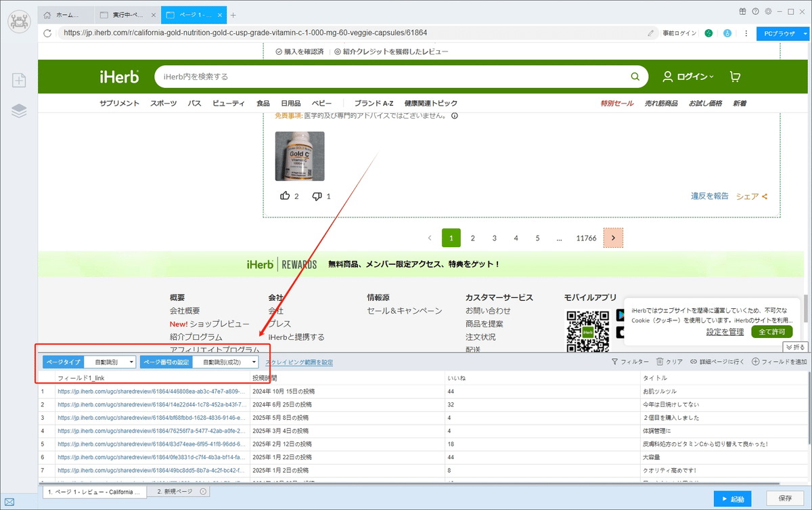Click 設定を管理 cookie link
The height and width of the screenshot is (510, 812).
click(725, 332)
